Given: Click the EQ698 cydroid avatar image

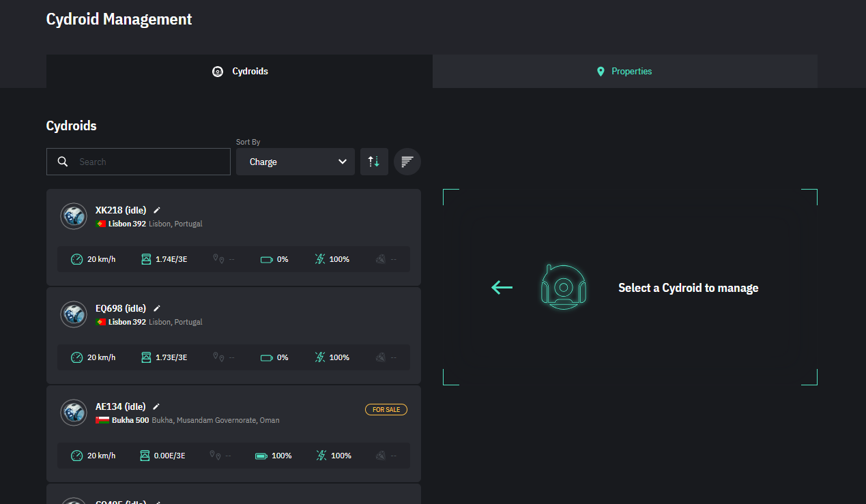Looking at the screenshot, I should (x=74, y=314).
